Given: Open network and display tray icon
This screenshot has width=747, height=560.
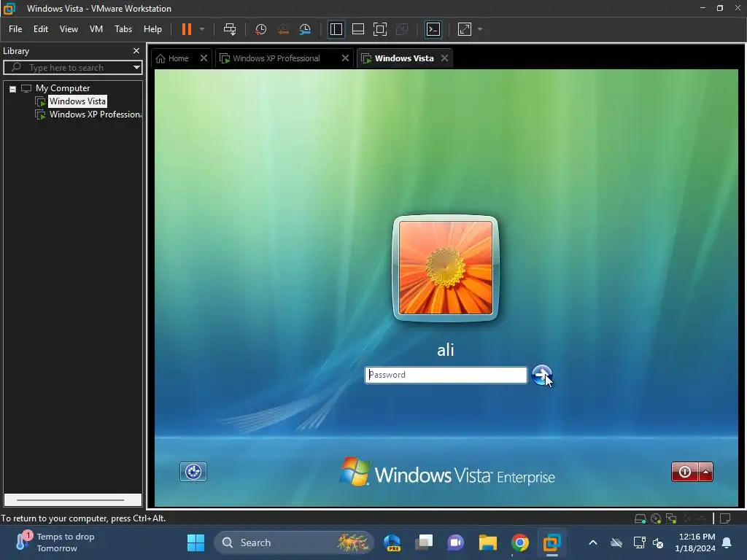Looking at the screenshot, I should 639,542.
